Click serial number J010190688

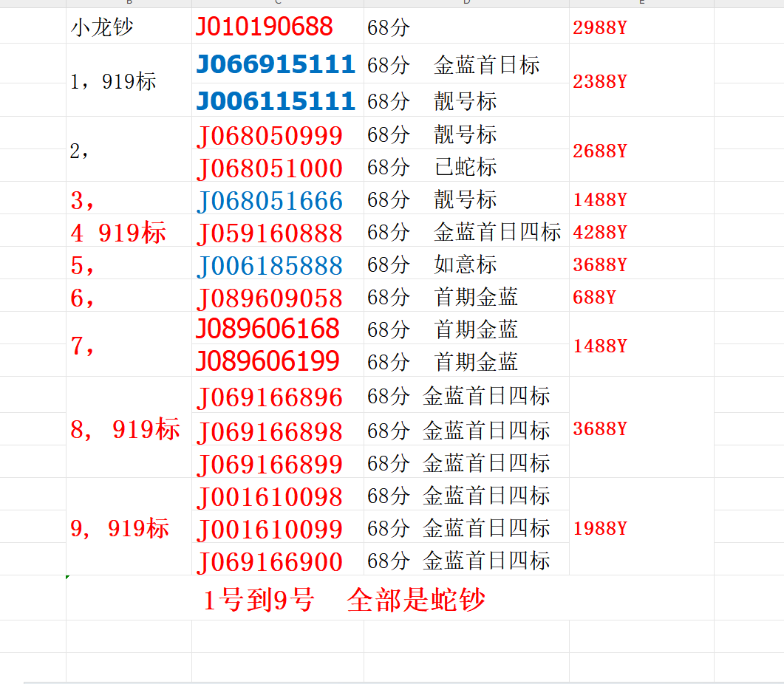264,27
